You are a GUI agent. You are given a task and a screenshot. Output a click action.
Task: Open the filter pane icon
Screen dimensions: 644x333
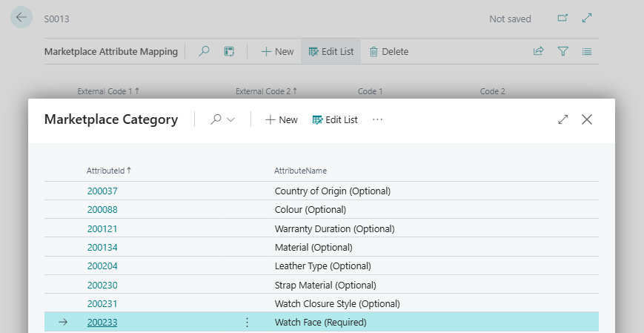tap(563, 51)
